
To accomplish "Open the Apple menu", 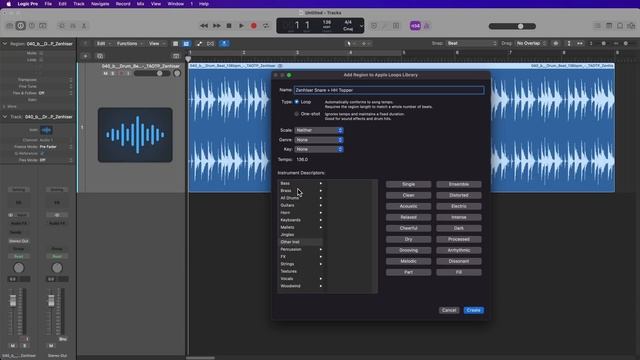I will 9,4.
